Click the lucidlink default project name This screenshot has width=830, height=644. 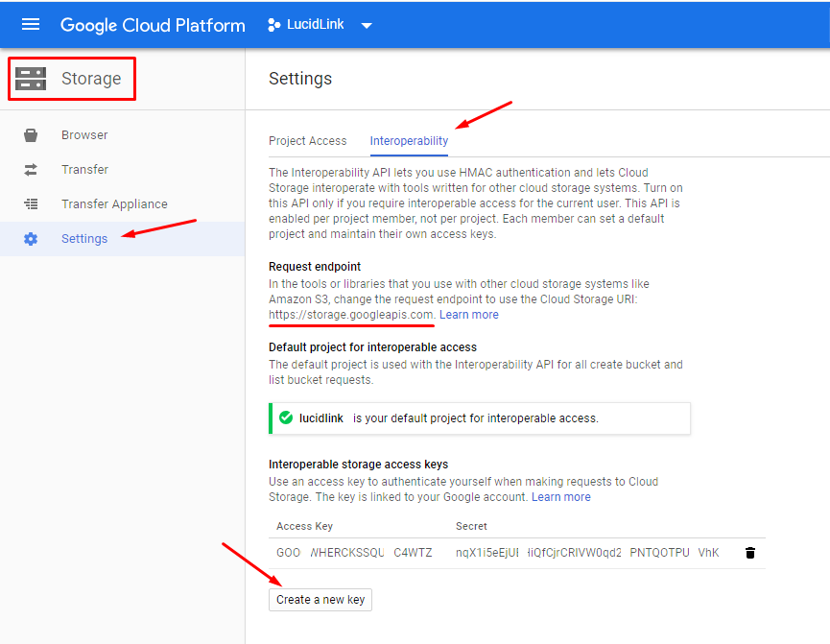click(321, 417)
